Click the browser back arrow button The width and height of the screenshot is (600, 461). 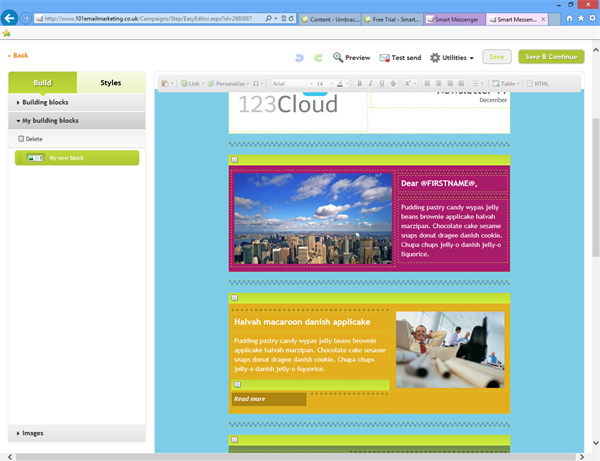click(10, 18)
